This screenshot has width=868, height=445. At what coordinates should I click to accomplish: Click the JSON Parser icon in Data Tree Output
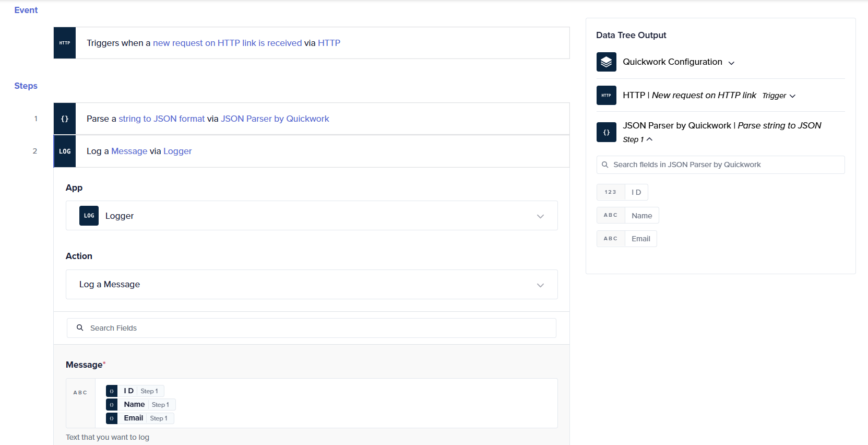click(606, 132)
